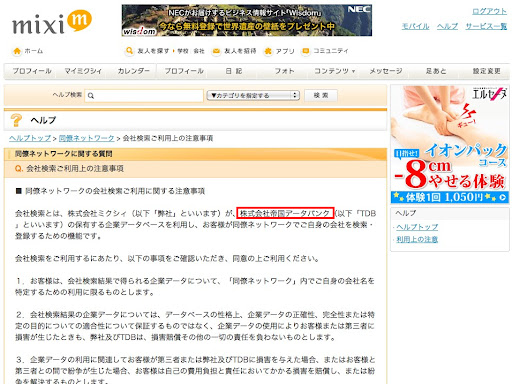Image resolution: width=512 pixels, height=384 pixels.
Task: Click the search magnifier inside help field
Action: pos(91,96)
